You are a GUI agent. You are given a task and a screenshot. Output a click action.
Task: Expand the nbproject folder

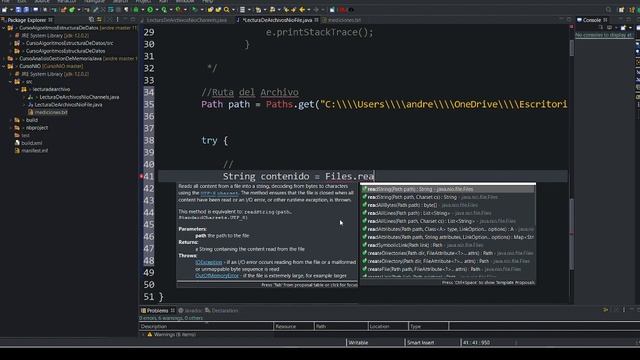(11, 128)
